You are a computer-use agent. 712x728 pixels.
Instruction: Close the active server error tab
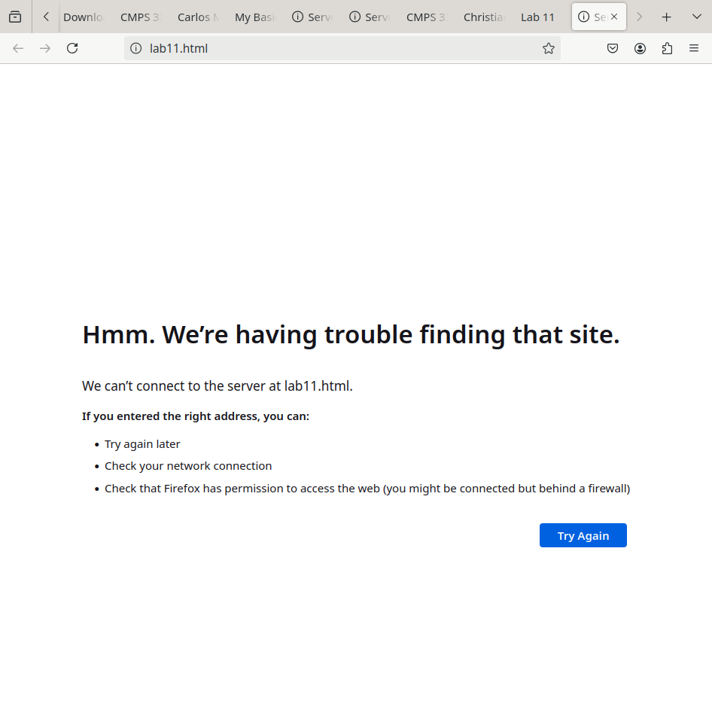pos(614,17)
